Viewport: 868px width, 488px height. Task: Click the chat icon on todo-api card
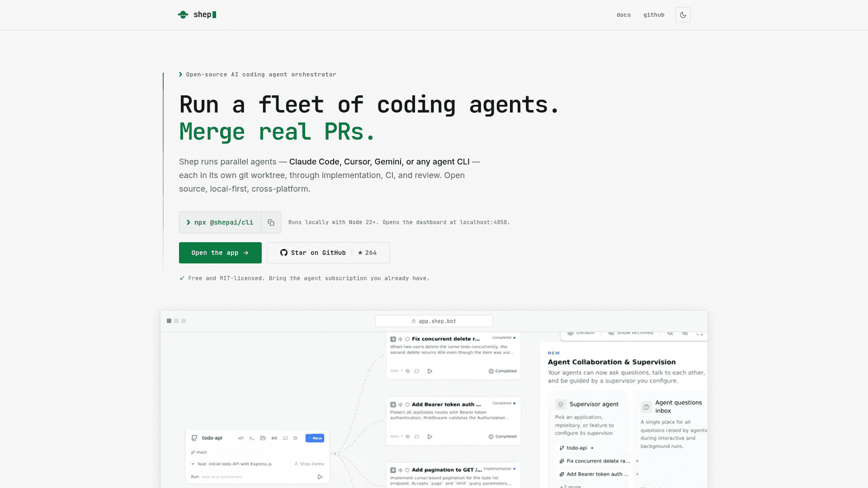pyautogui.click(x=285, y=438)
